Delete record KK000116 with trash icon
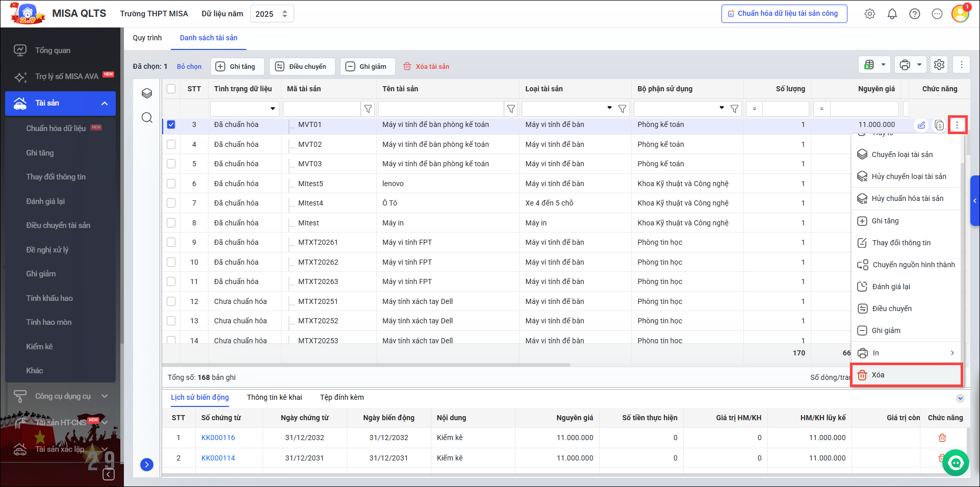The image size is (980, 487). pos(942,438)
